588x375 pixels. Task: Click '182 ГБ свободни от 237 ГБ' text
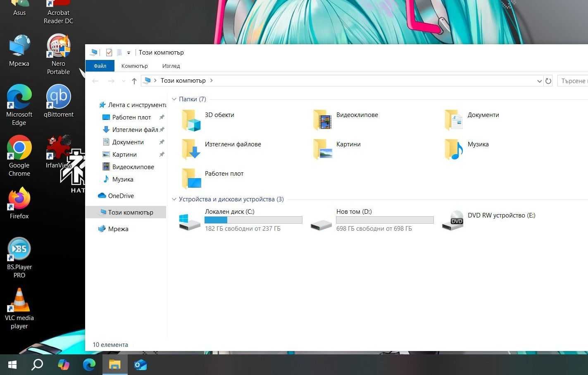click(243, 229)
